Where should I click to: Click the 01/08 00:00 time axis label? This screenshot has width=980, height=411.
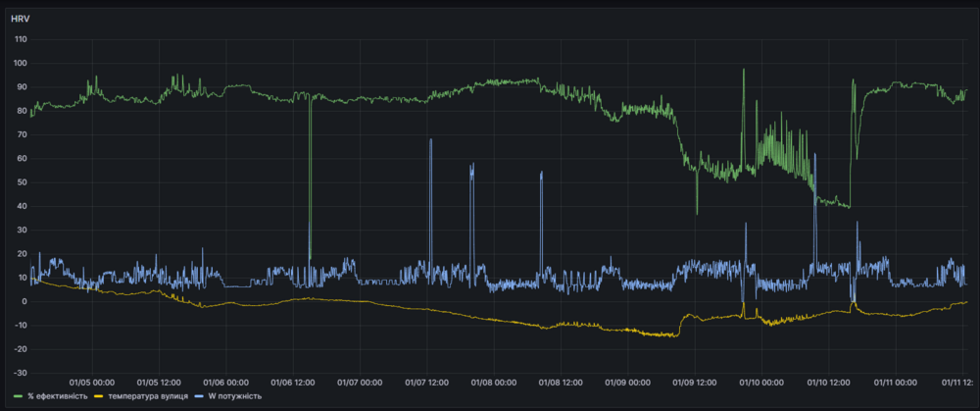495,383
